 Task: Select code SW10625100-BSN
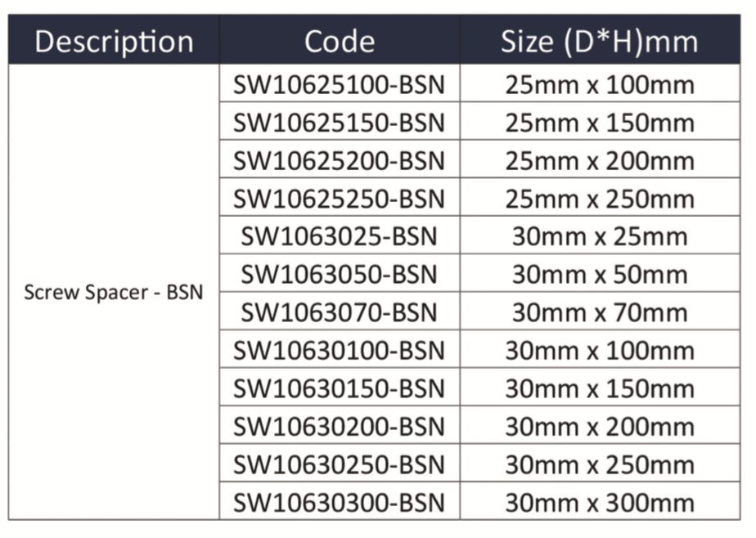340,84
